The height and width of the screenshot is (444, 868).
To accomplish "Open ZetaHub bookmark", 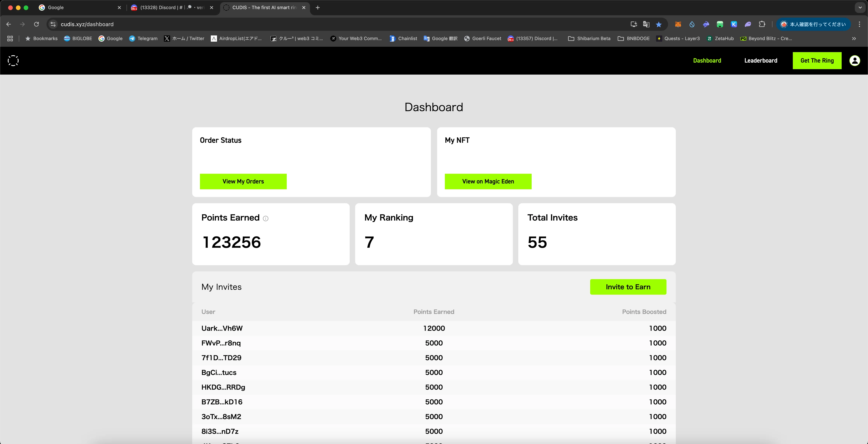I will (720, 38).
